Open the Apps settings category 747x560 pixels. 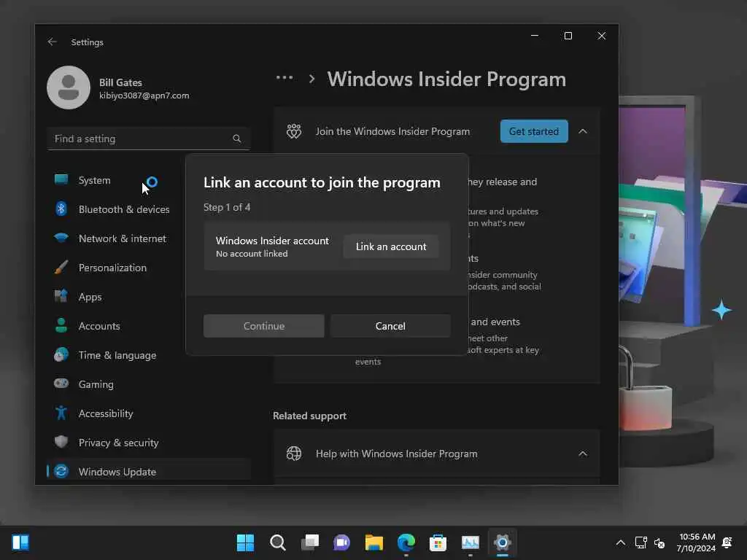148,297
